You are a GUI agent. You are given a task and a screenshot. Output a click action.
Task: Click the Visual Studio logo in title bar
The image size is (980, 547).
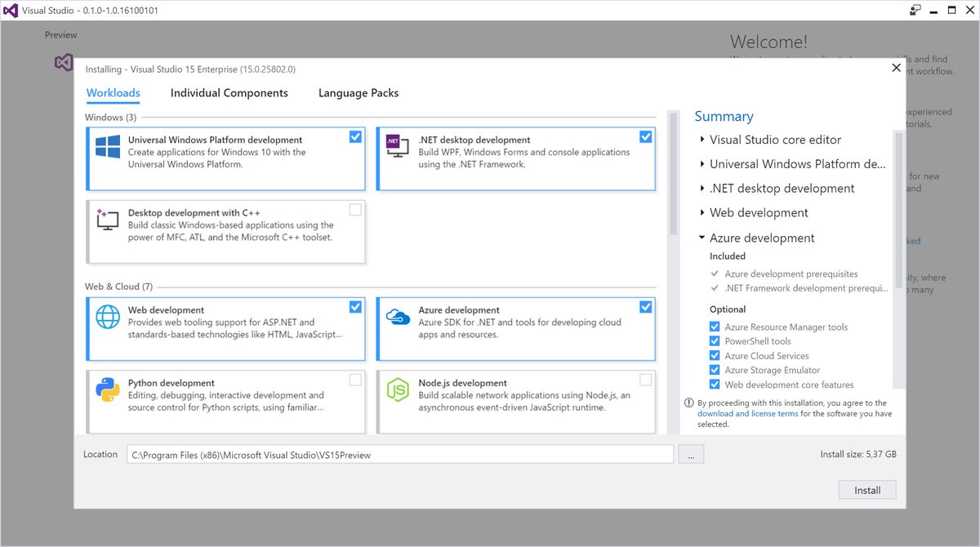pos(11,11)
